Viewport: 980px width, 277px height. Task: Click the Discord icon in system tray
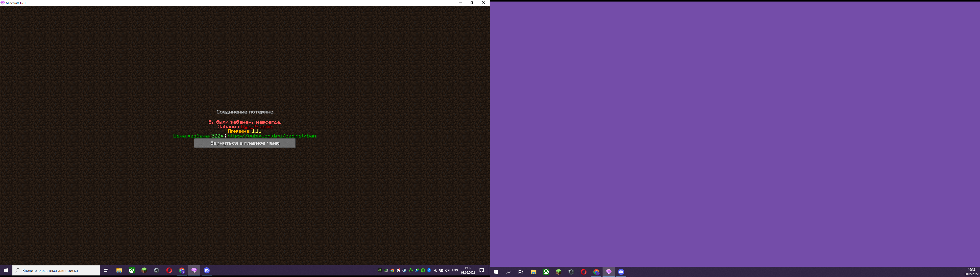tap(398, 271)
